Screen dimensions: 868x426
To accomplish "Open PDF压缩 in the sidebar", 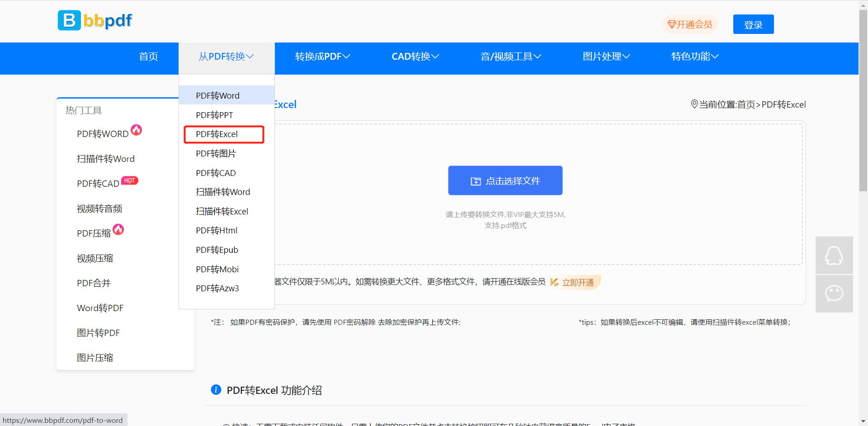I will coord(94,233).
